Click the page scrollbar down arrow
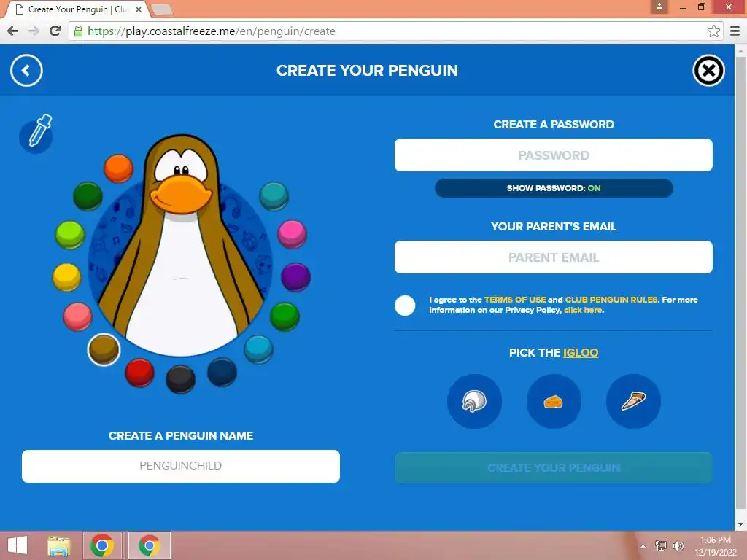The image size is (747, 560). point(740,524)
